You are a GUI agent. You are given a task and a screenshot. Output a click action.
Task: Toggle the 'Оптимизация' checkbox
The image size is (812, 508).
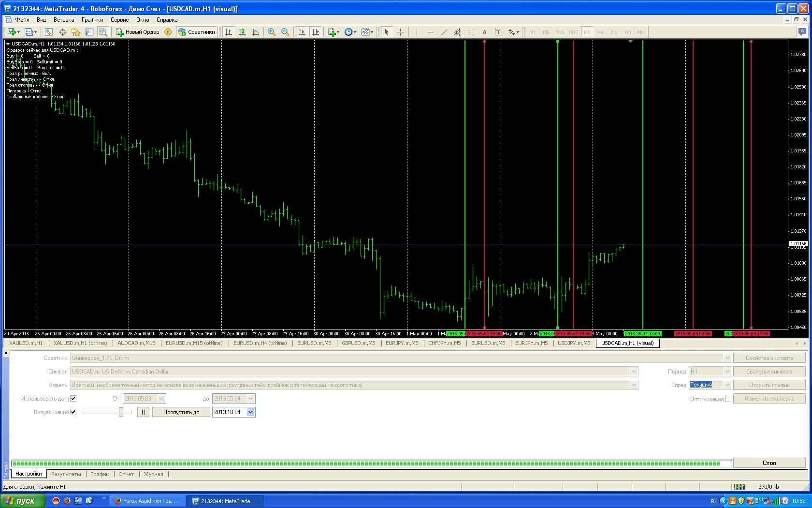click(728, 399)
